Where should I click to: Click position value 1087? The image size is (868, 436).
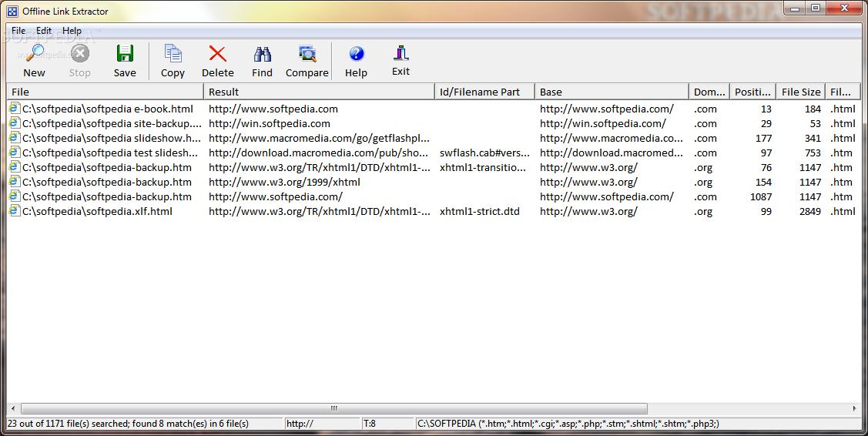[x=761, y=196]
